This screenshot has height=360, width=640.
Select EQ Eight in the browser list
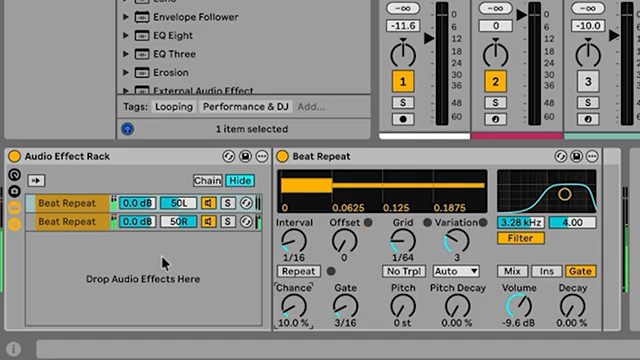coord(173,36)
